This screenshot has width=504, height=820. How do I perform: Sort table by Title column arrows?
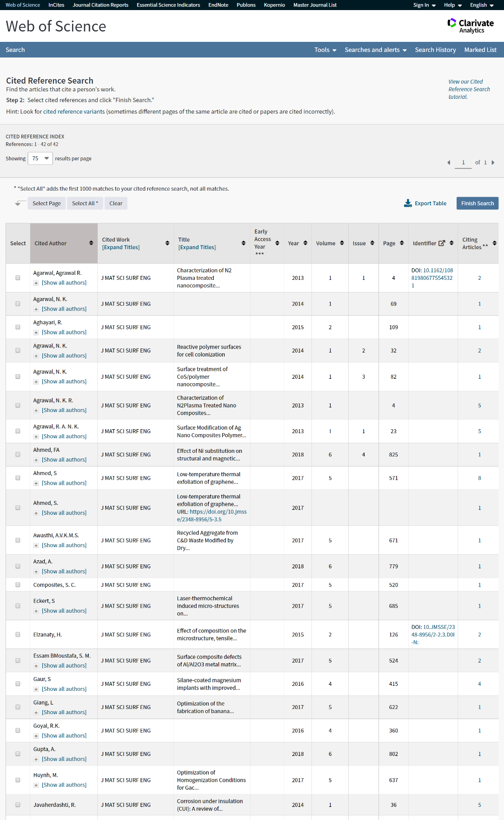click(x=243, y=243)
